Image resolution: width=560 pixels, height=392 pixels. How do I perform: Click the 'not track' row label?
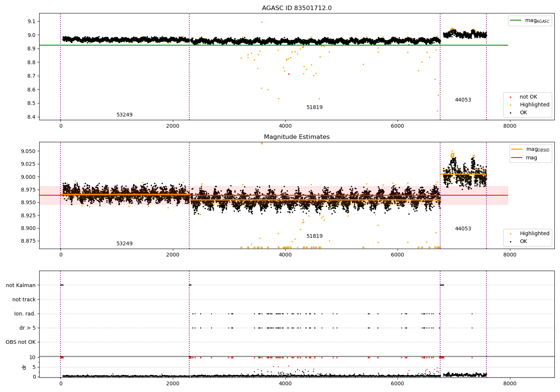(24, 299)
